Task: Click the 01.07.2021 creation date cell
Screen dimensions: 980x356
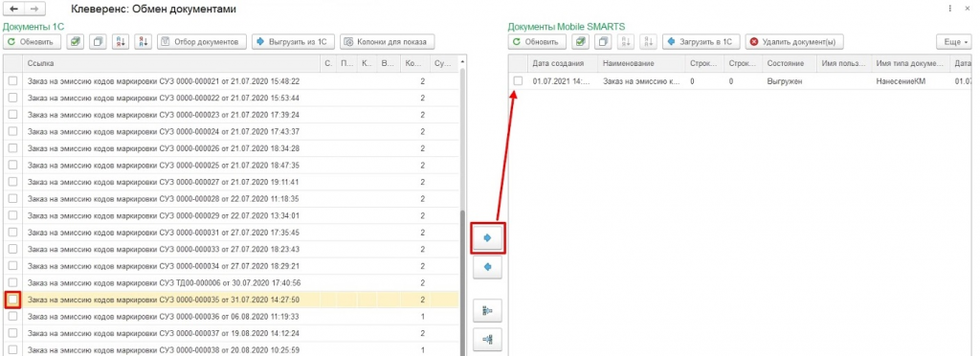Action: coord(563,81)
